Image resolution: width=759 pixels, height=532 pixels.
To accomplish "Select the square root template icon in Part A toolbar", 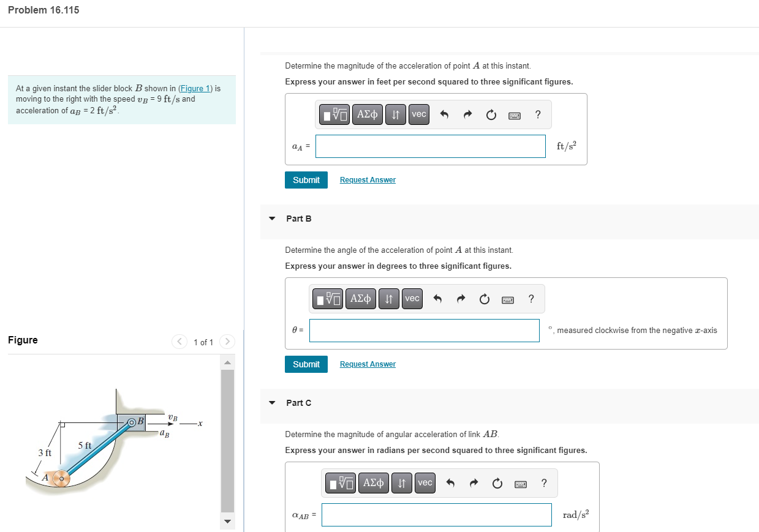I will pyautogui.click(x=334, y=114).
